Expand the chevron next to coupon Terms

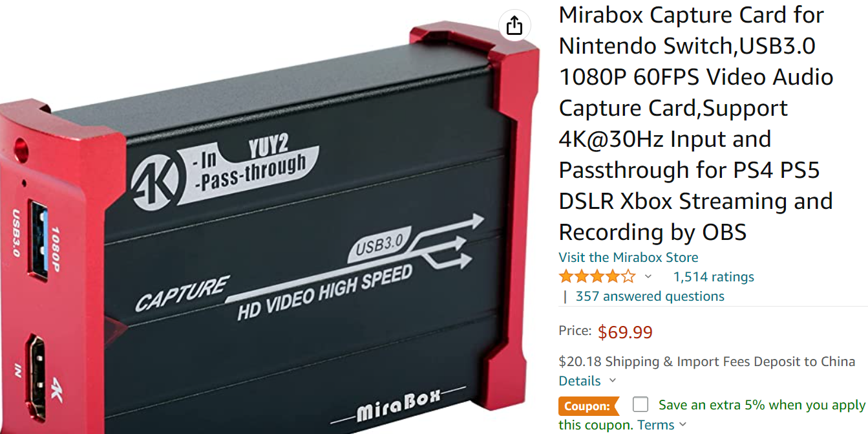(683, 425)
